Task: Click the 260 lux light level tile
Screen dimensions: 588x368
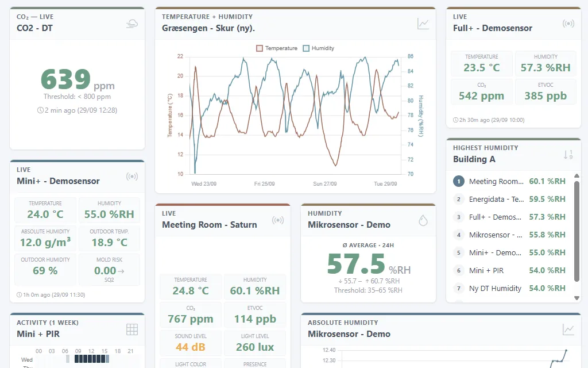Action: coord(254,343)
